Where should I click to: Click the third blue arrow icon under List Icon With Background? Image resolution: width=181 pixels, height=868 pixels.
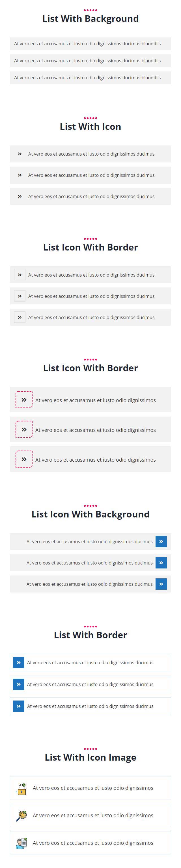[x=161, y=584]
